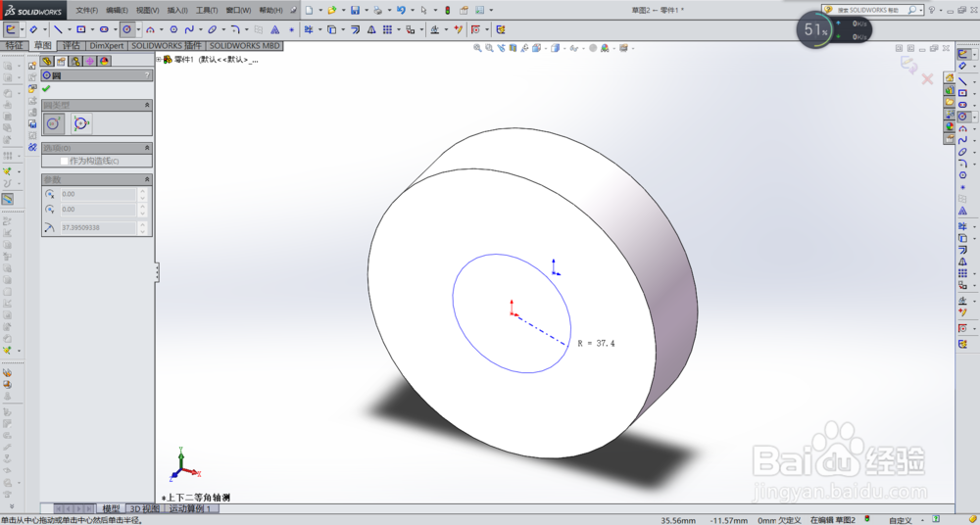Cancel the sketch with the red X
Screen dimensions: 980x525
pyautogui.click(x=927, y=79)
